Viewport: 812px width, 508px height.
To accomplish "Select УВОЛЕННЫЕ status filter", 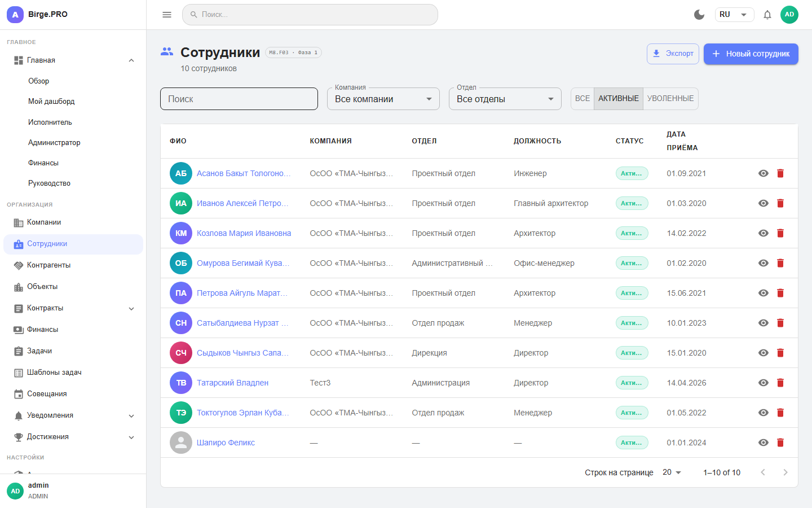I will (x=670, y=99).
